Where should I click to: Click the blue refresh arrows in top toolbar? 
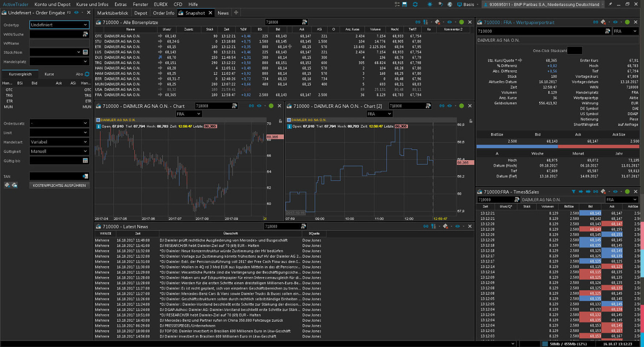coord(415,4)
